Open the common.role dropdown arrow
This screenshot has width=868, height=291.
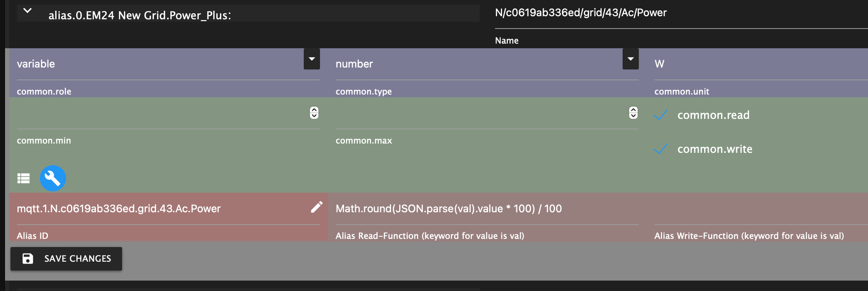click(311, 59)
